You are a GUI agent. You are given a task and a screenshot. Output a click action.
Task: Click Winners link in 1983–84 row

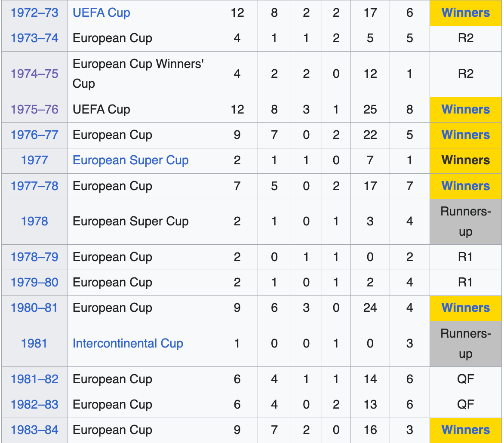pyautogui.click(x=465, y=430)
